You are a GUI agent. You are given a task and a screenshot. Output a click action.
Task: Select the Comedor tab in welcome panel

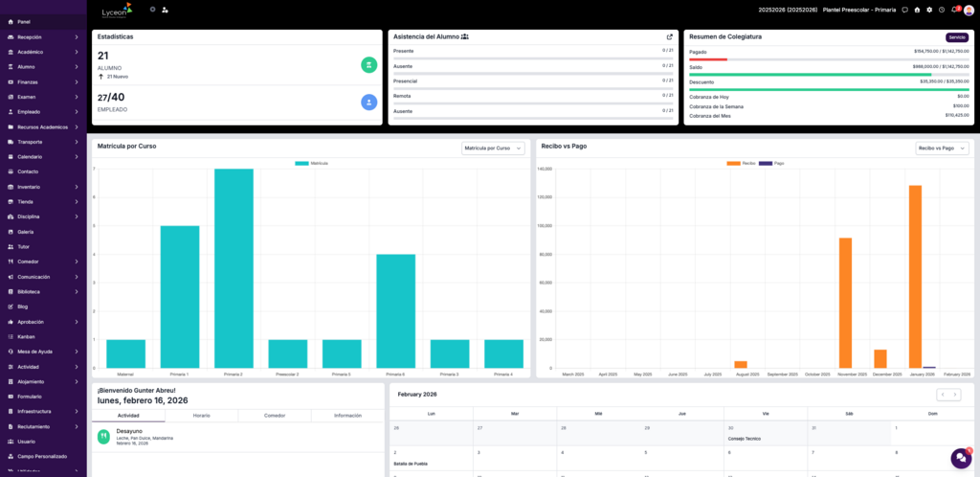[x=274, y=416]
